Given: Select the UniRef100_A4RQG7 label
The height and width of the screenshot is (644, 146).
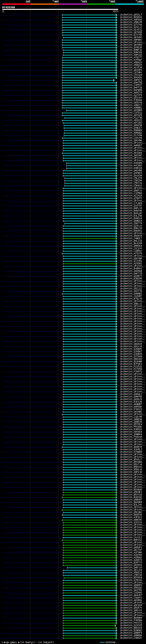Looking at the screenshot, I should (131, 146).
